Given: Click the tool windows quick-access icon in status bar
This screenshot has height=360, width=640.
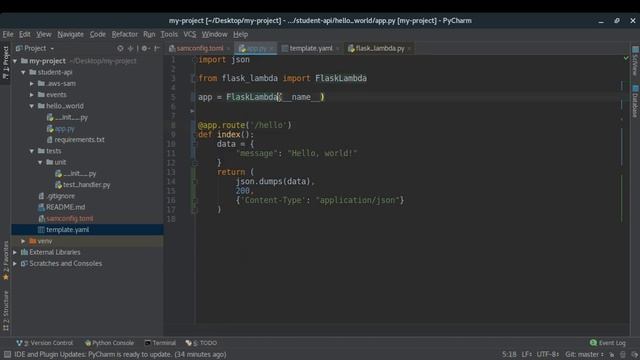Looking at the screenshot, I should point(7,354).
